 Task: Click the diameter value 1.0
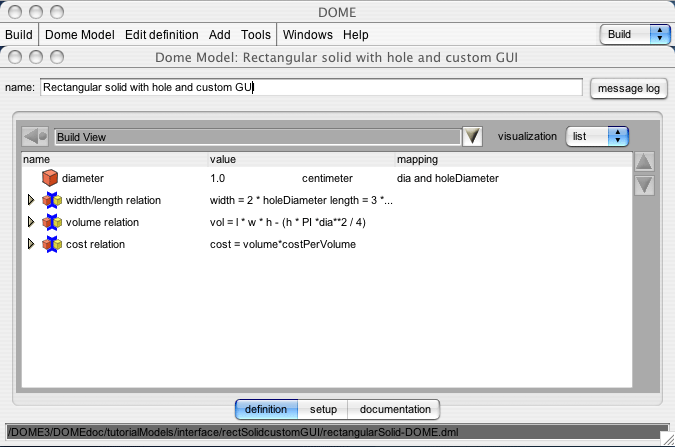click(217, 178)
